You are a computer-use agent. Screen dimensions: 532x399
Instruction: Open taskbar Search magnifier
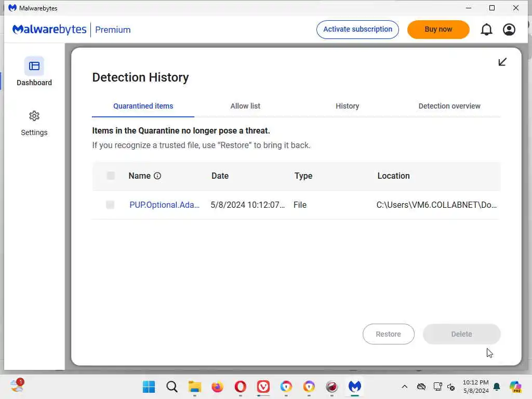click(171, 387)
